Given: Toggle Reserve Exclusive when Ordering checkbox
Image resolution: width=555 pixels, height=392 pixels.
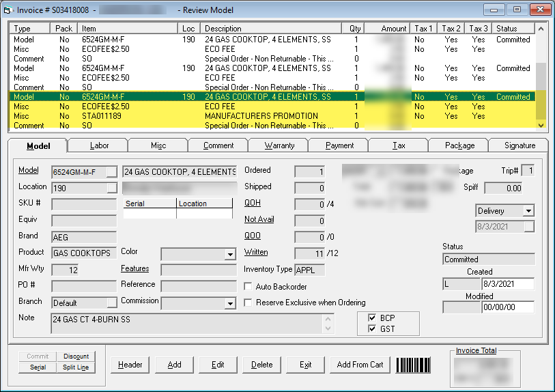Looking at the screenshot, I should pos(248,303).
